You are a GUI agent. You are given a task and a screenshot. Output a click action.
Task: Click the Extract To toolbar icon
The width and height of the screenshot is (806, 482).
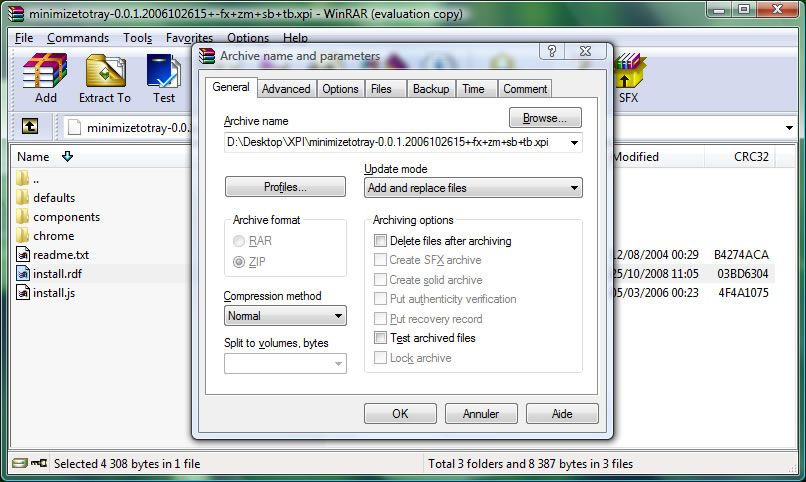pyautogui.click(x=105, y=70)
